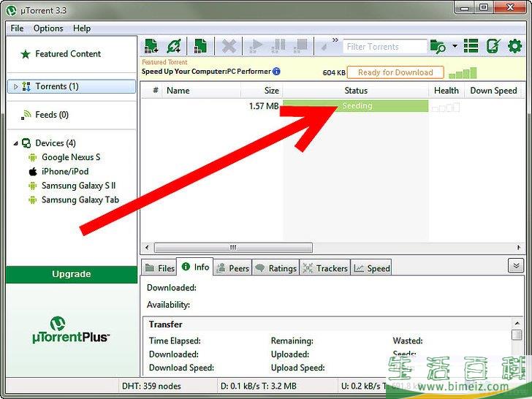Click the Samsung Galaxy S II Android icon

[33, 186]
